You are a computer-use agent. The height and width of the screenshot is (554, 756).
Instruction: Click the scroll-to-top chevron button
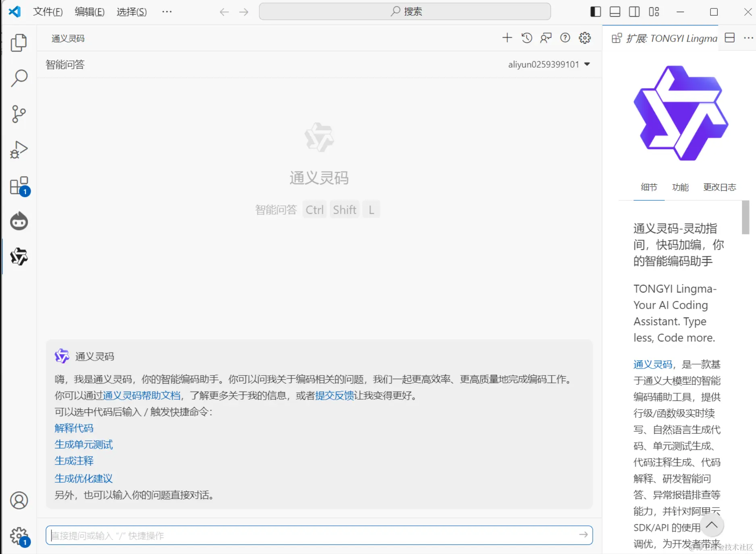pos(712,525)
